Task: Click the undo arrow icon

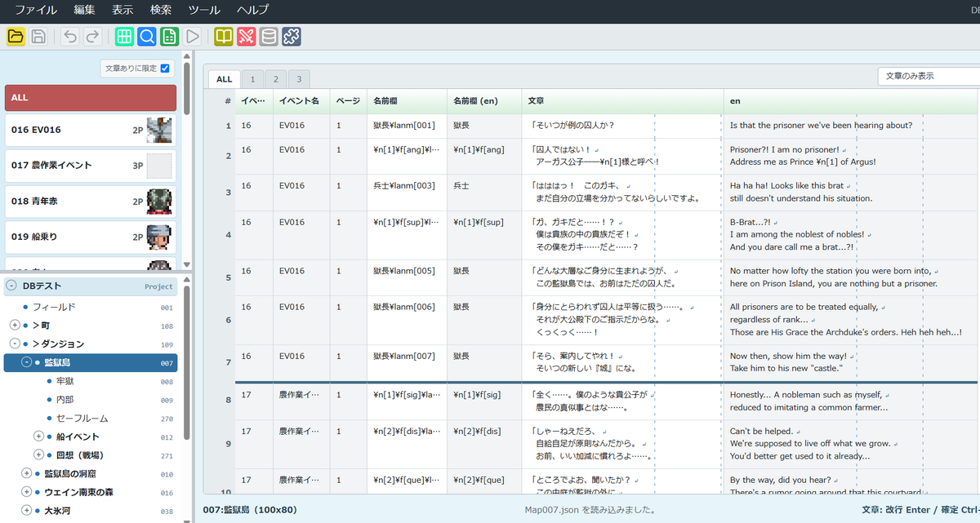Action: 70,36
